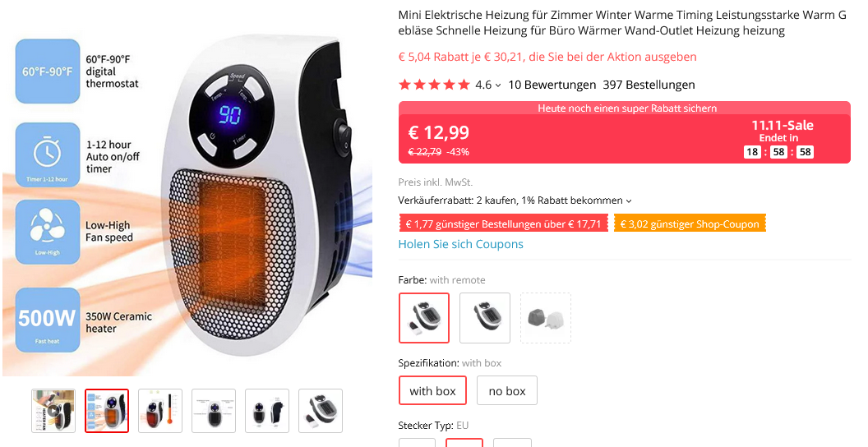
Task: Open the last gallery thumbnail with remote
Action: click(x=321, y=411)
